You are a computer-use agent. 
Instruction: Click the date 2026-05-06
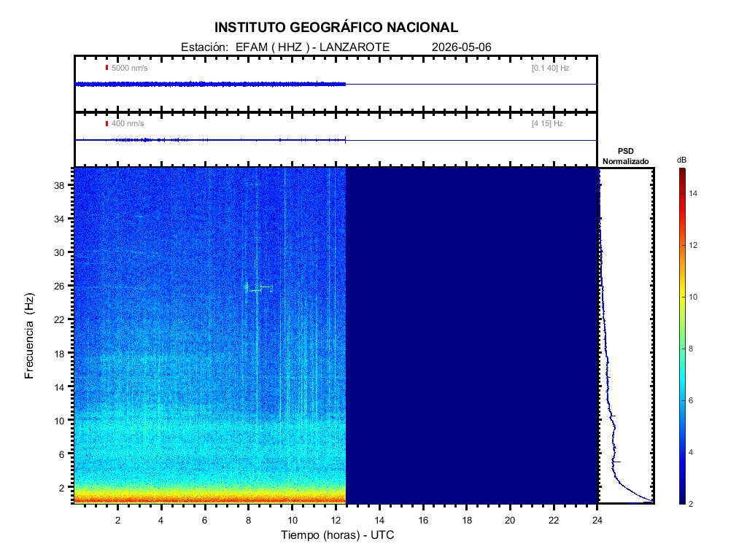[461, 47]
